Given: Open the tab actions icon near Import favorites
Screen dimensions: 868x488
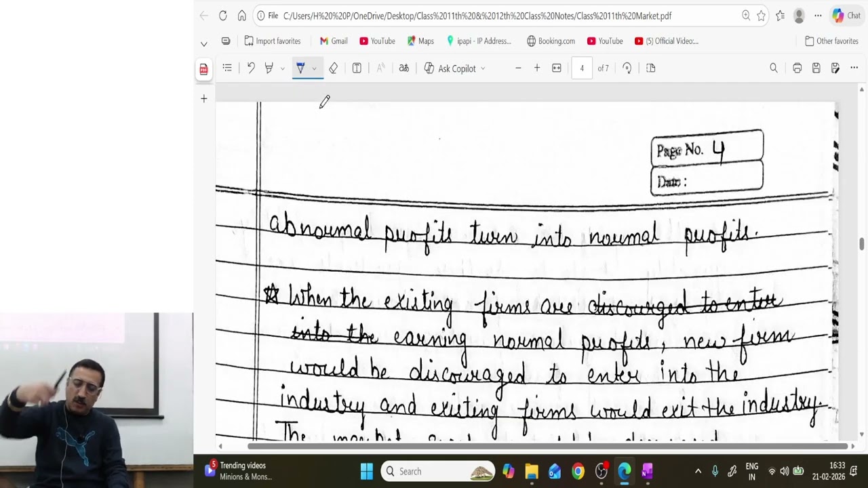Looking at the screenshot, I should tap(226, 41).
